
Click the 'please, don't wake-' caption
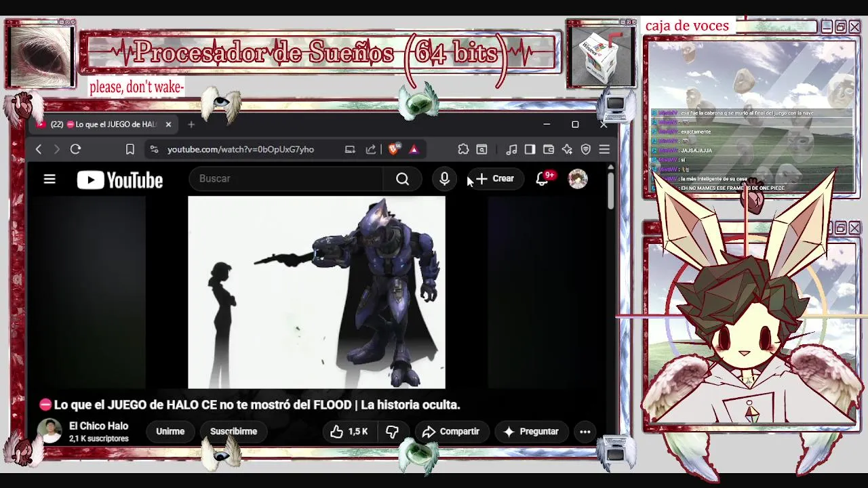pos(137,87)
